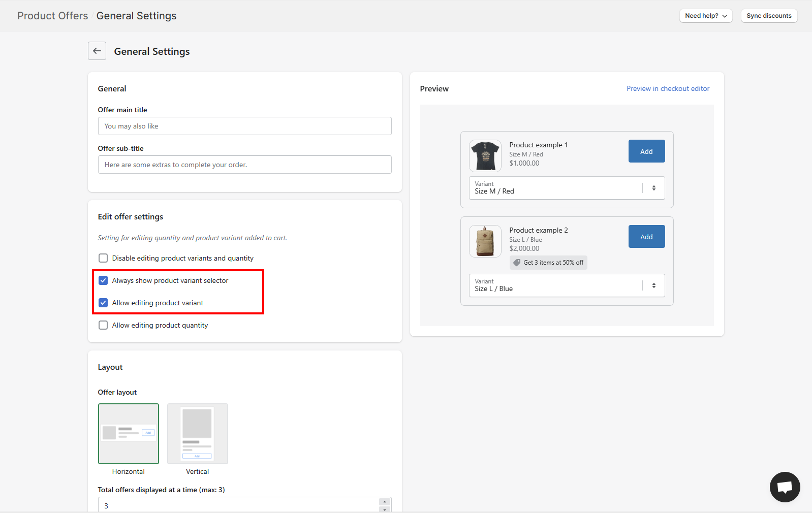Open the Need help? dropdown
Screen dimensions: 812x513
pyautogui.click(x=706, y=16)
